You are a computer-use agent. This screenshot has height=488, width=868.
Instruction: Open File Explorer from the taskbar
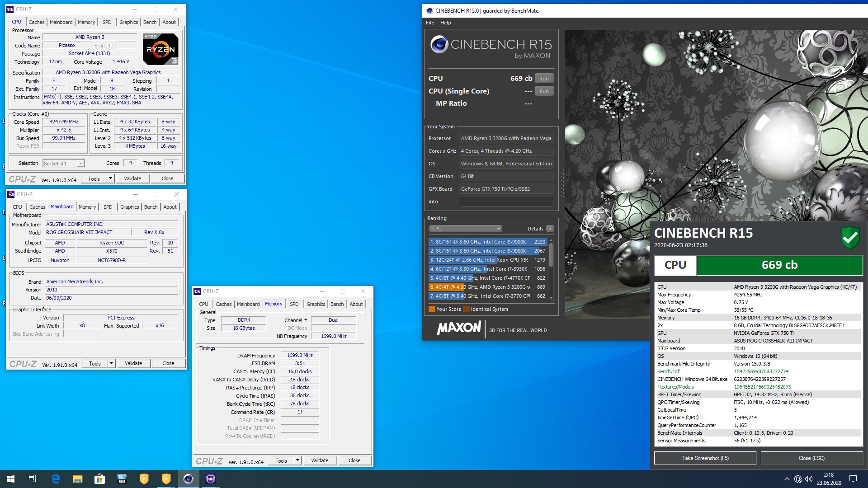point(78,479)
